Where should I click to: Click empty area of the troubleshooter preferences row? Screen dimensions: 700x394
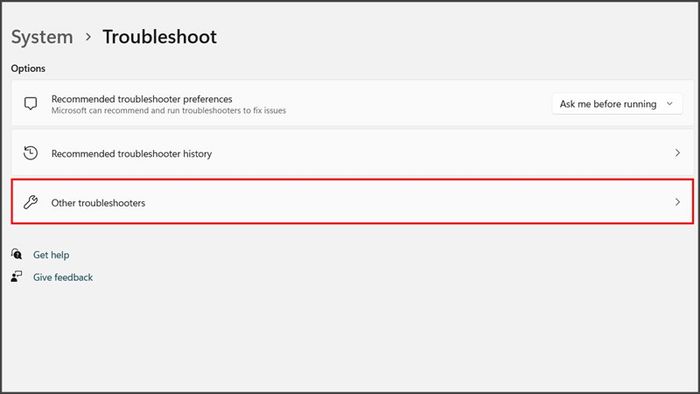point(415,104)
